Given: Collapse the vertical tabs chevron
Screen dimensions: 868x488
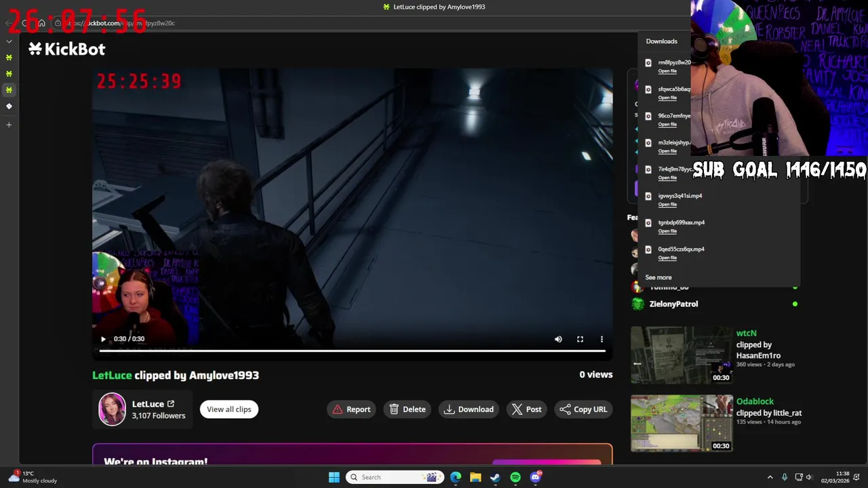Looking at the screenshot, I should [x=9, y=41].
